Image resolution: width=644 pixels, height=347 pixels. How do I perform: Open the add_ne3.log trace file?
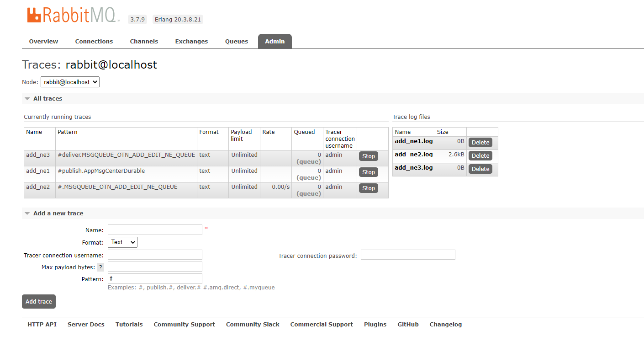coord(413,168)
